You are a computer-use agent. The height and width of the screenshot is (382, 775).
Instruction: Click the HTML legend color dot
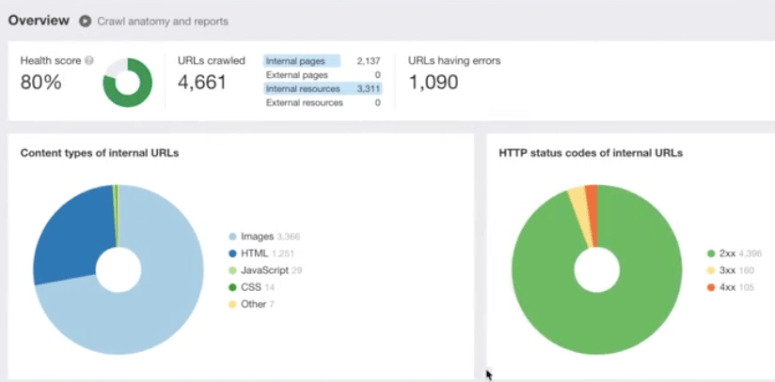[232, 254]
